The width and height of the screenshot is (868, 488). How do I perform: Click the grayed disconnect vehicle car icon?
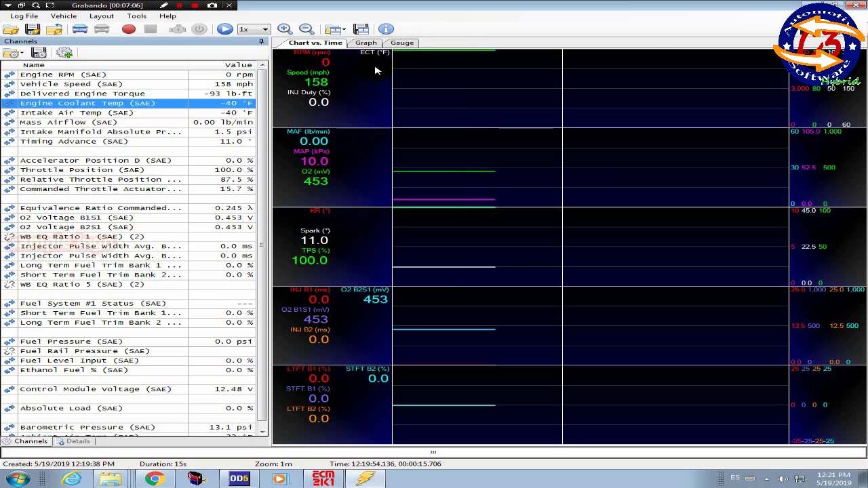coord(102,29)
